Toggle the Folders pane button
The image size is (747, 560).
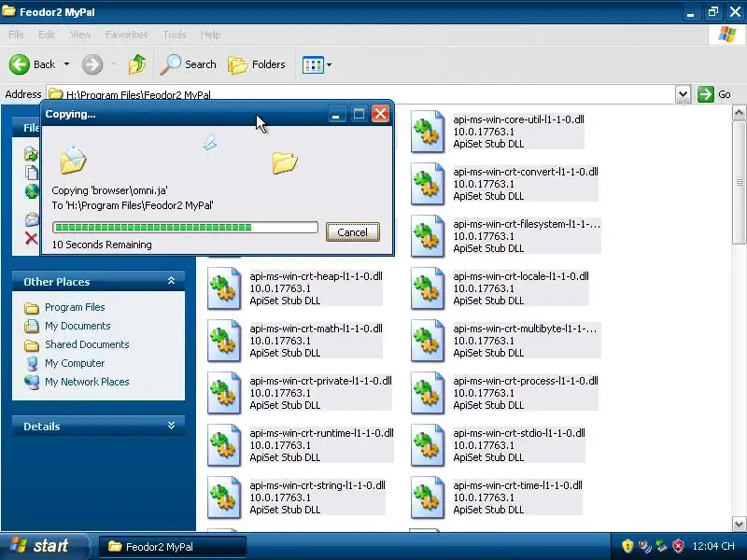point(257,64)
